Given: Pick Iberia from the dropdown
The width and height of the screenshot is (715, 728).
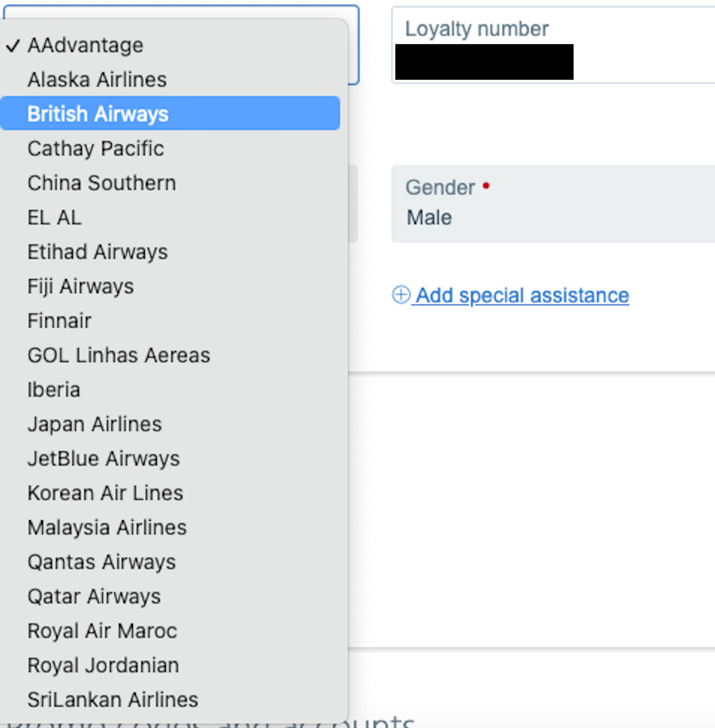Looking at the screenshot, I should [54, 389].
